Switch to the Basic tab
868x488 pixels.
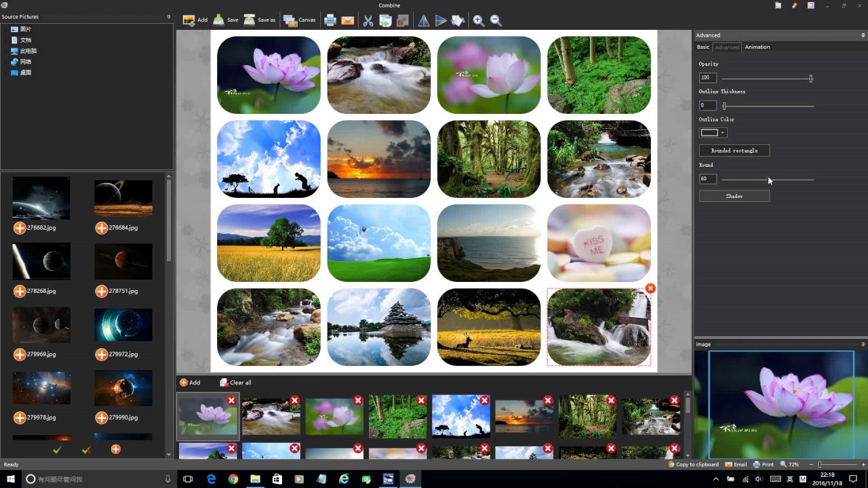(x=703, y=47)
